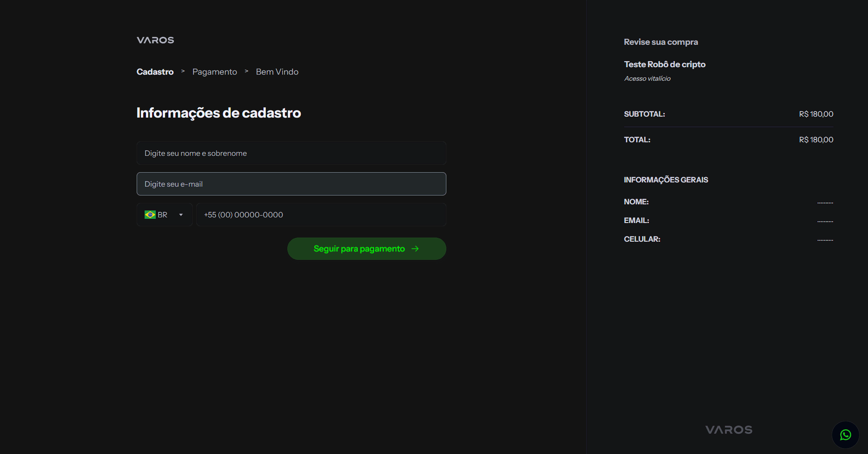Open WhatsApp chat via green bubble icon
This screenshot has width=868, height=454.
click(x=846, y=435)
